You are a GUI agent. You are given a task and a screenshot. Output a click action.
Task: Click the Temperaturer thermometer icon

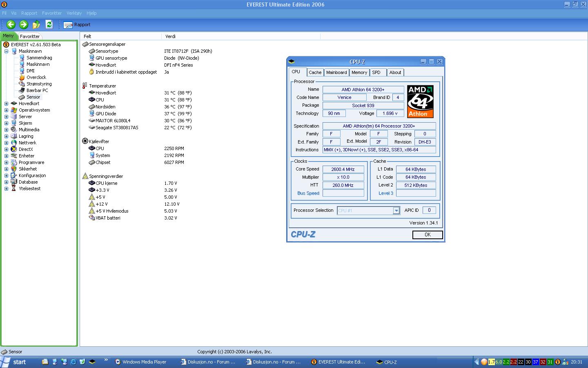click(85, 86)
